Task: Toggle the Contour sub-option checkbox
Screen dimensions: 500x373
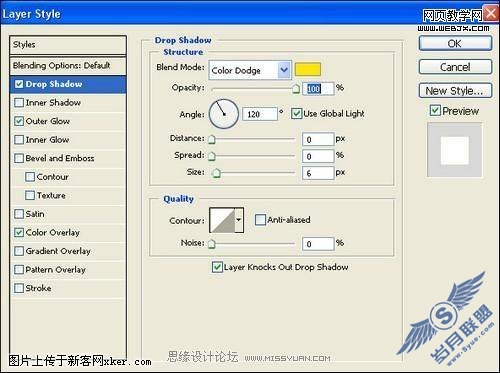Action: pyautogui.click(x=30, y=177)
